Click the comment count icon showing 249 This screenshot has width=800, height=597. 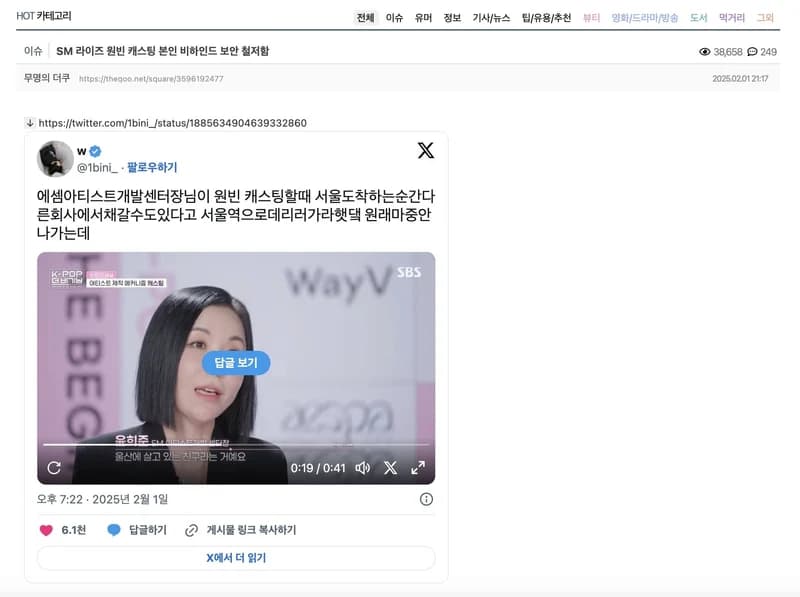[752, 52]
